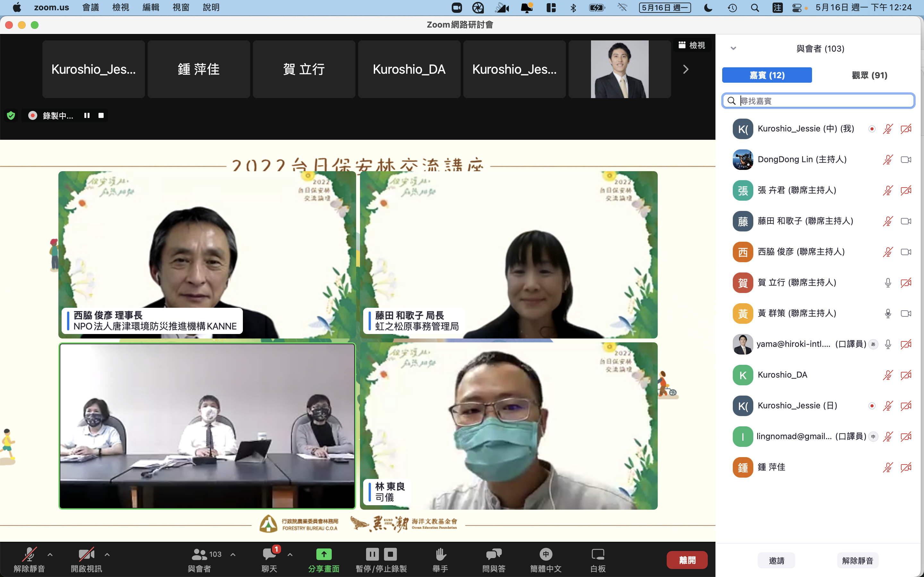
Task: Expand video options arrow beside 開啟視訊
Action: (x=107, y=555)
